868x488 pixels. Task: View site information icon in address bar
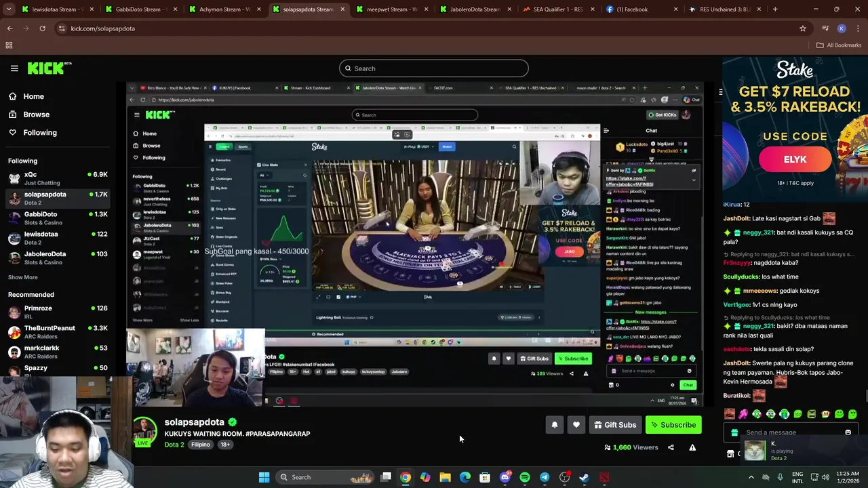click(x=62, y=28)
